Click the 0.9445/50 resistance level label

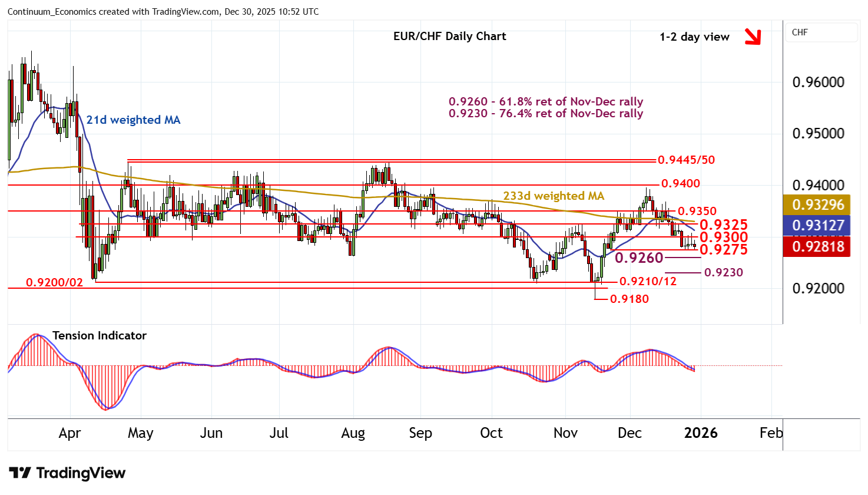(686, 160)
